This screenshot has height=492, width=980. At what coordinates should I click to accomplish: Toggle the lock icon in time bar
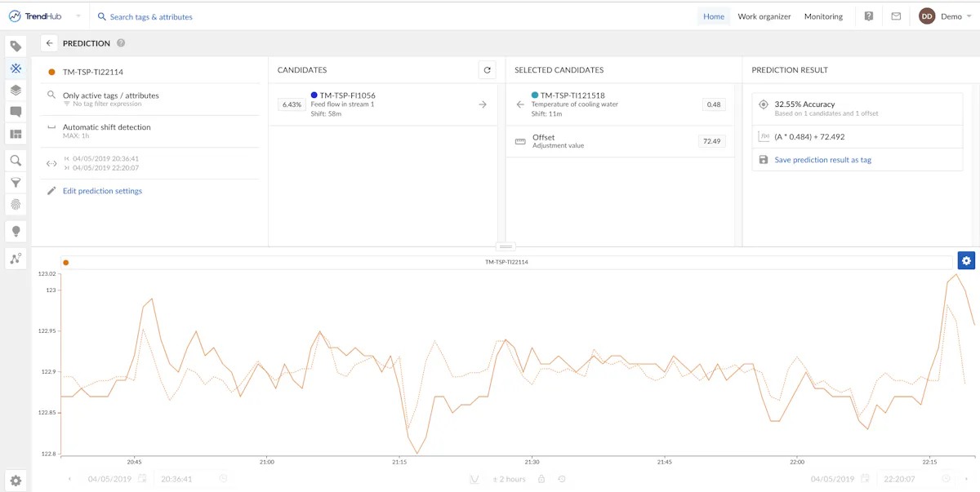point(542,479)
